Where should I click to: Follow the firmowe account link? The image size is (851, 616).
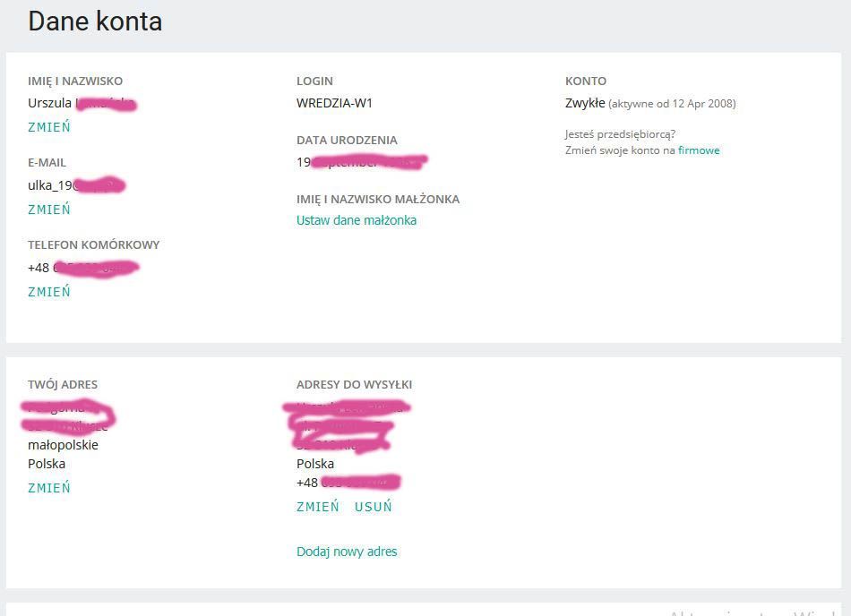(x=699, y=150)
